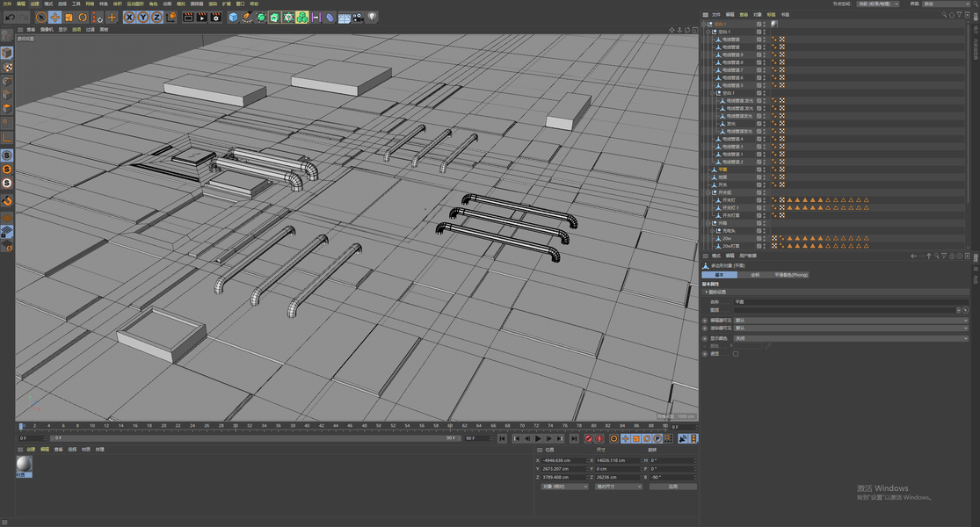Click the X position input field

point(563,460)
